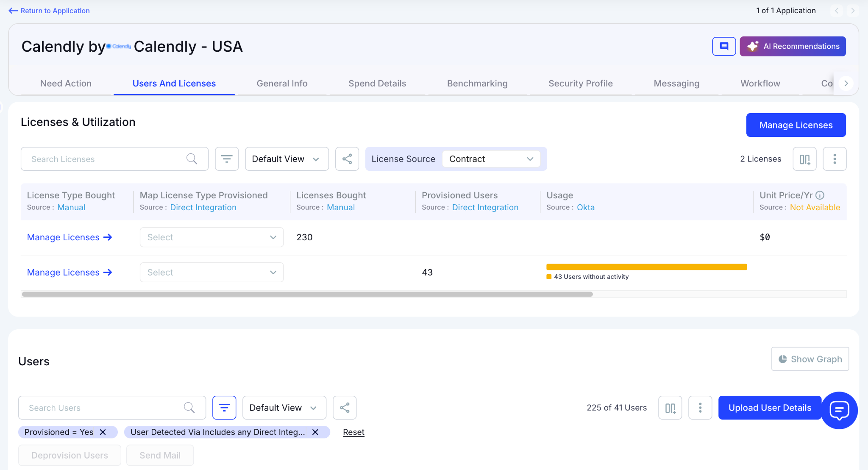Click the filter icon in Licenses section
Viewport: 868px width, 470px height.
pos(227,159)
